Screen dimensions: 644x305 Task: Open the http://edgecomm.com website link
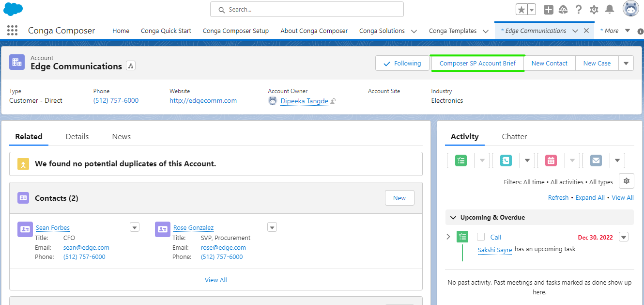203,101
